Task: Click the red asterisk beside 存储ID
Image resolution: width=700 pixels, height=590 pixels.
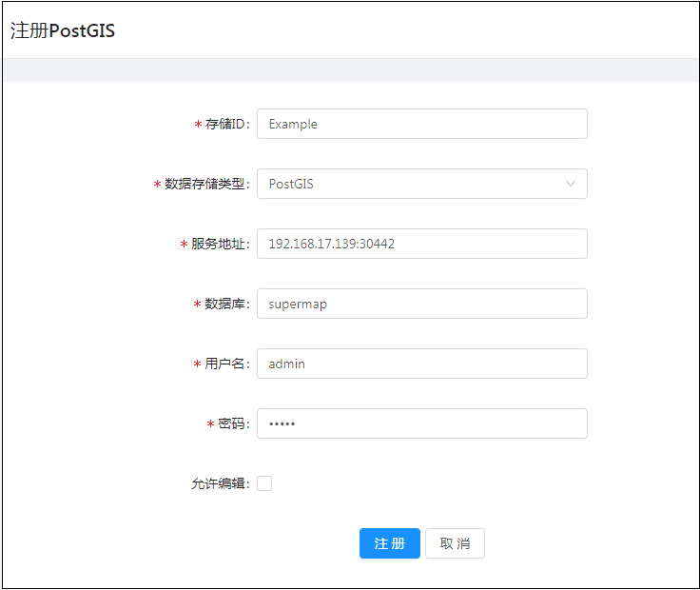Action: pyautogui.click(x=198, y=125)
